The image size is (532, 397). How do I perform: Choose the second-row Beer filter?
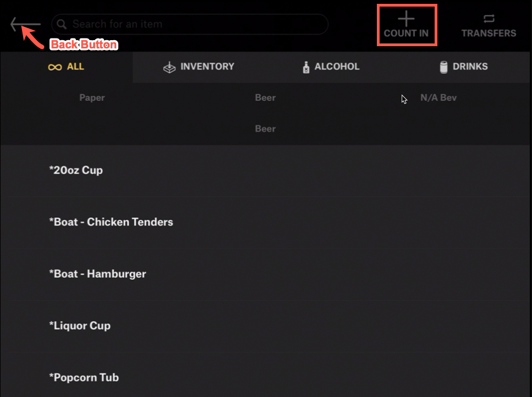click(x=265, y=129)
